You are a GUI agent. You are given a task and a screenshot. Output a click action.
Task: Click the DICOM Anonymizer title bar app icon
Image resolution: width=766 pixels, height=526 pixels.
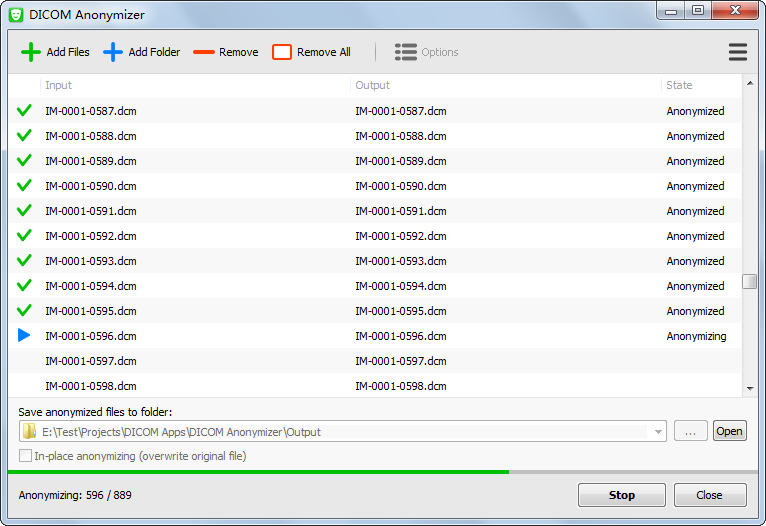[16, 15]
